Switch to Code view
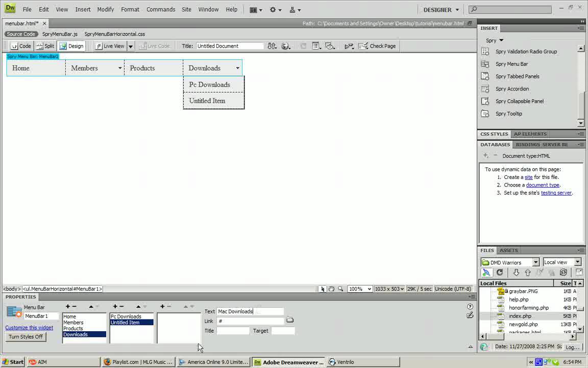The image size is (588, 368). 21,46
